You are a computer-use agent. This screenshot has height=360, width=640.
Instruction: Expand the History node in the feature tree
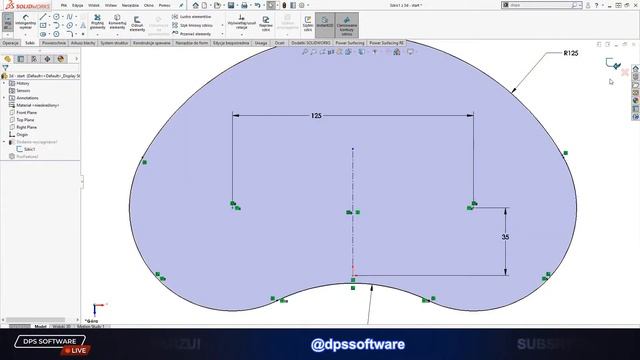tap(4, 83)
